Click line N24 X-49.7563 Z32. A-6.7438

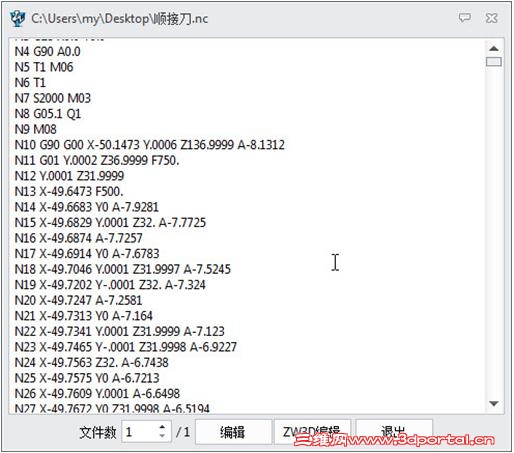coord(92,363)
